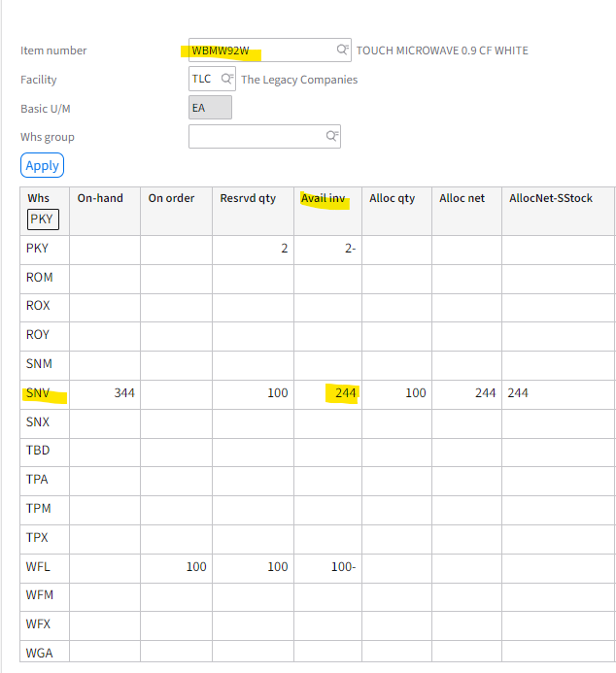Click the Basic U/M field EA
Viewport: 616px width, 673px height.
point(210,107)
